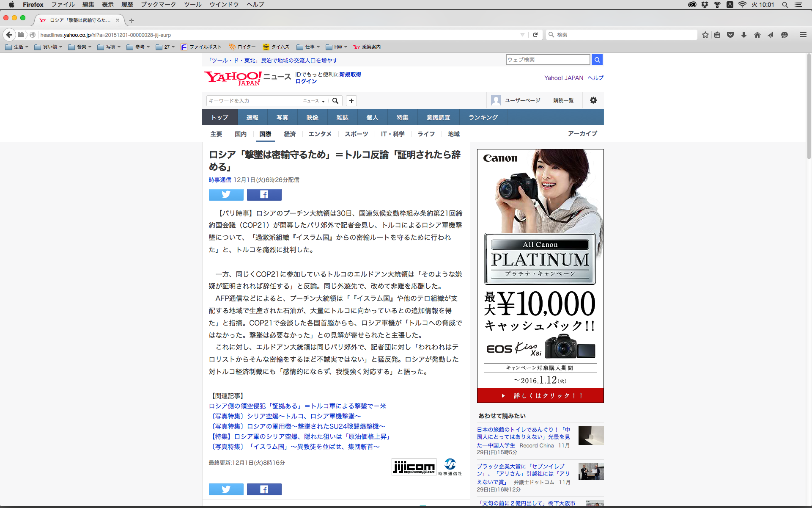Open related article on ロシア側の領空侵犯
This screenshot has width=812, height=508.
tap(297, 406)
